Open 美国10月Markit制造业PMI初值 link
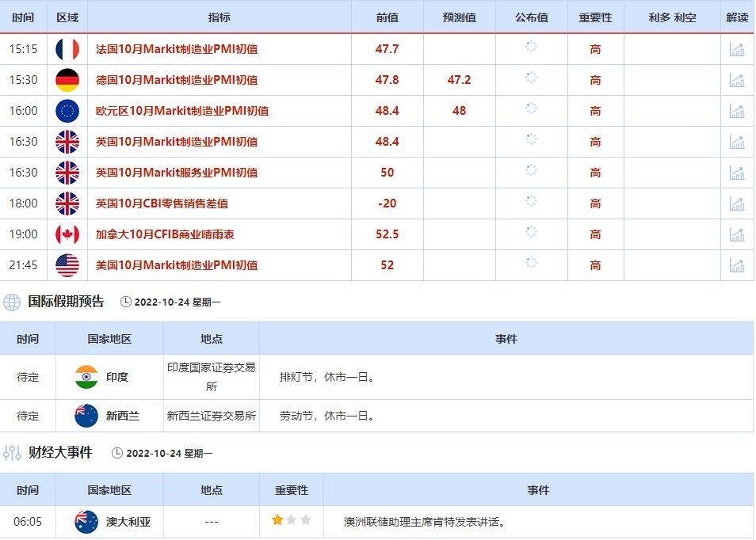Viewport: 756px width, 540px height. pos(176,265)
